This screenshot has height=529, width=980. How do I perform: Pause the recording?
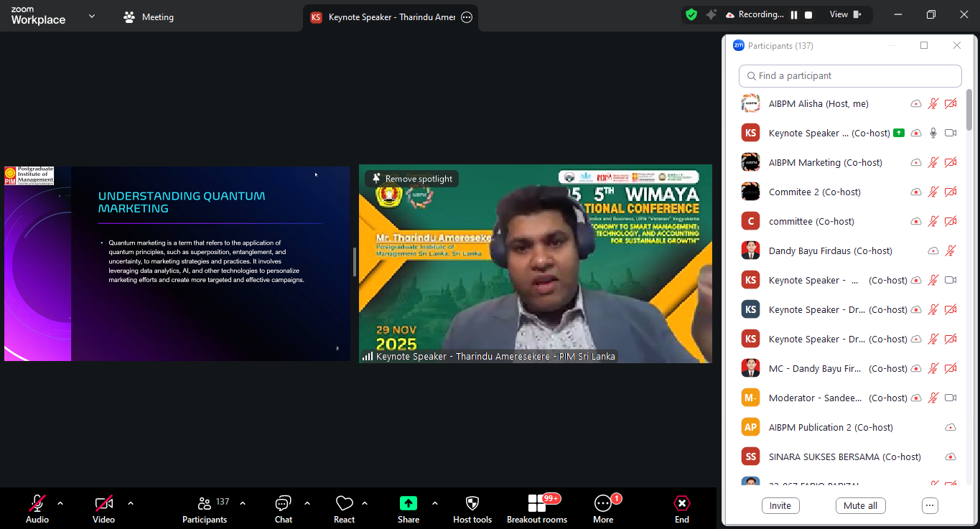[x=794, y=14]
